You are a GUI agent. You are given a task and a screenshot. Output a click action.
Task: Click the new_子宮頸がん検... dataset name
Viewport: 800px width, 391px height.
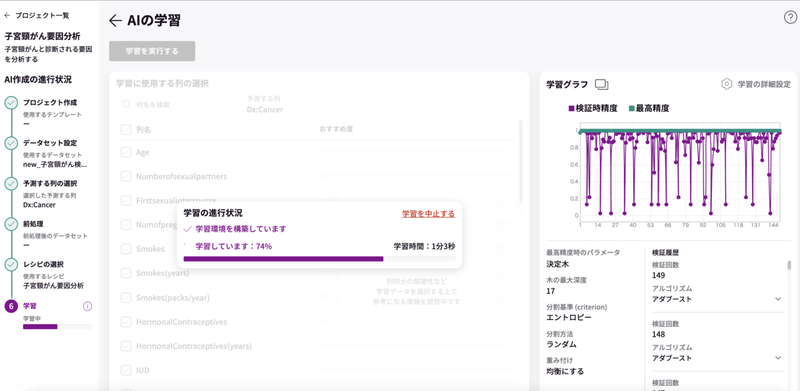point(55,164)
